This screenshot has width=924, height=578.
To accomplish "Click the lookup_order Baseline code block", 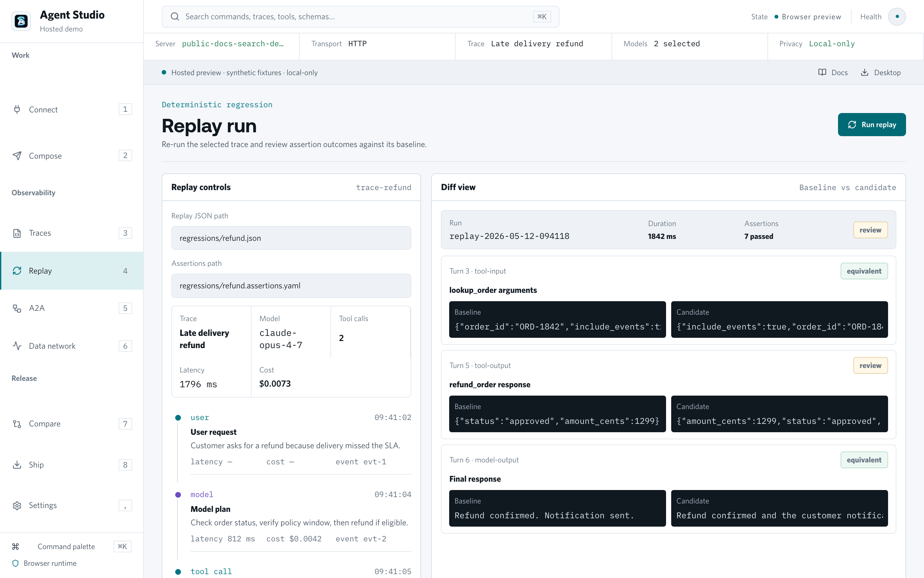I will click(x=557, y=320).
